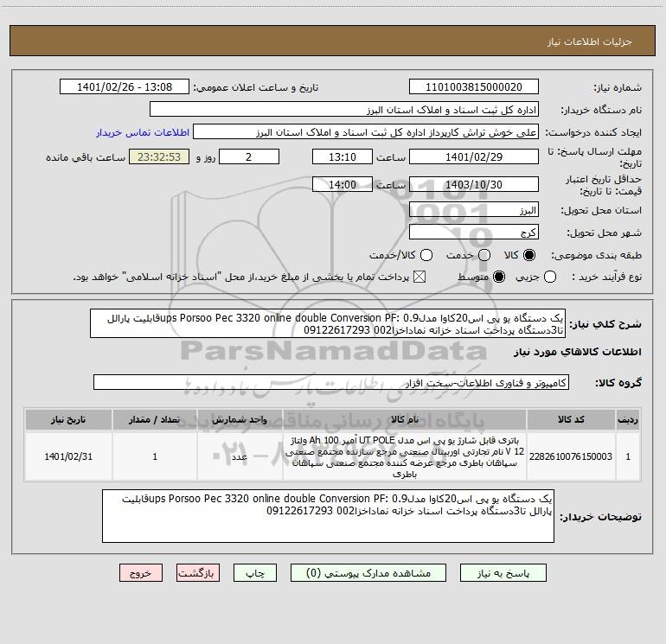The image size is (666, 644).
Task: Click the خروج exit button
Action: [141, 572]
